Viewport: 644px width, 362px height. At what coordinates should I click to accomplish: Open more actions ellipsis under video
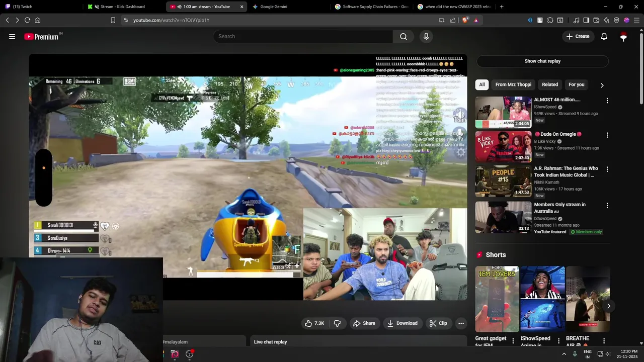(461, 323)
